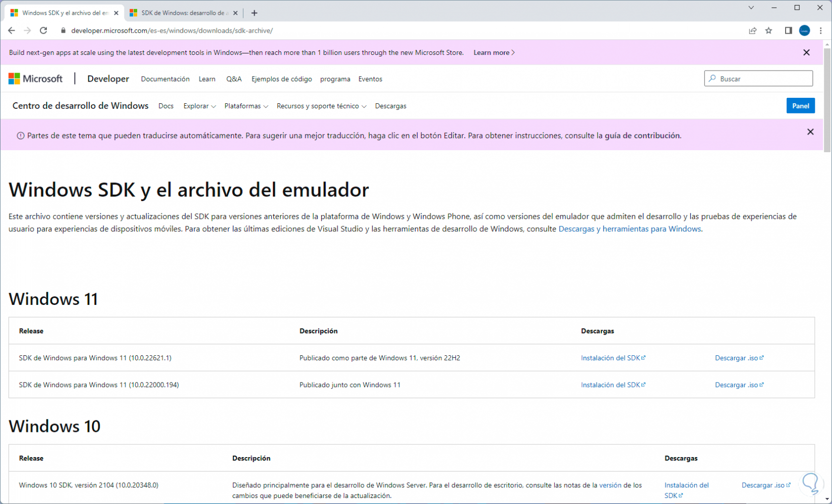Open Centro de desarrollo de Windows
The width and height of the screenshot is (832, 504).
tap(81, 106)
